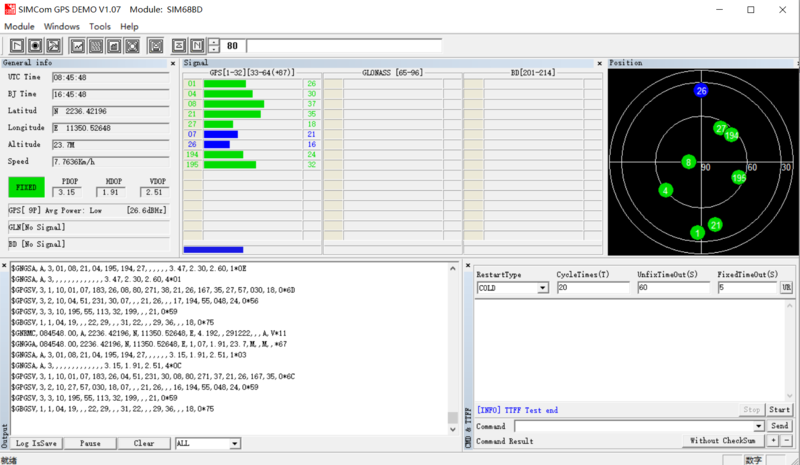Screen dimensions: 800x465
Task: Click green satellite 21 on the sky plot
Action: [715, 225]
